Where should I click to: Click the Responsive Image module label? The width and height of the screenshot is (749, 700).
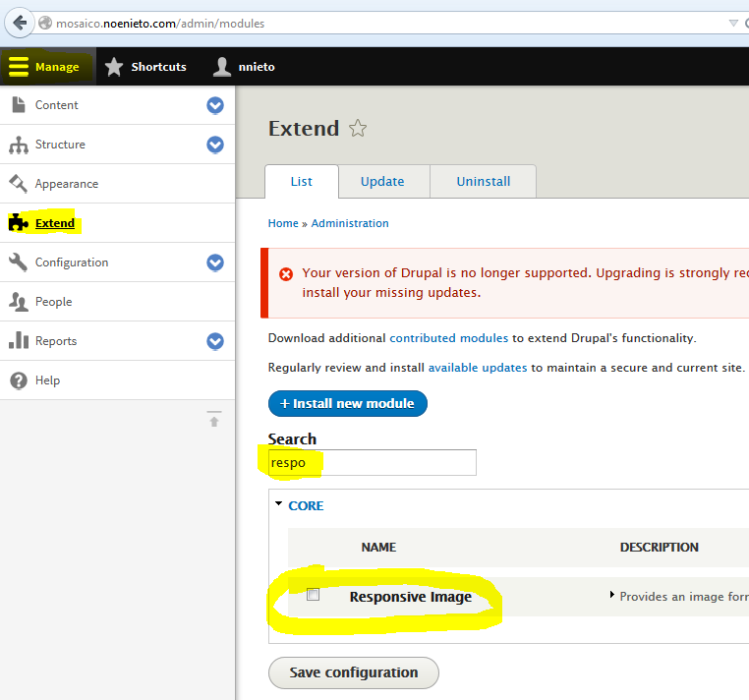(411, 597)
